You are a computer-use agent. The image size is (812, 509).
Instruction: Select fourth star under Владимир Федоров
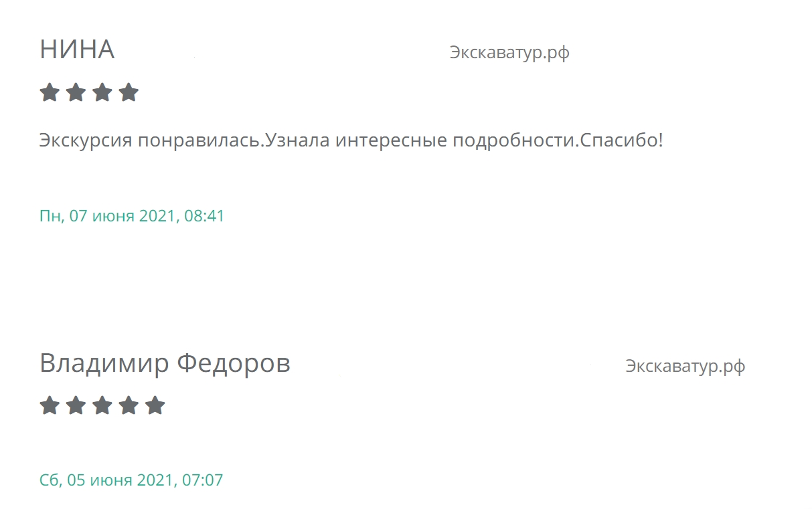[x=128, y=405]
